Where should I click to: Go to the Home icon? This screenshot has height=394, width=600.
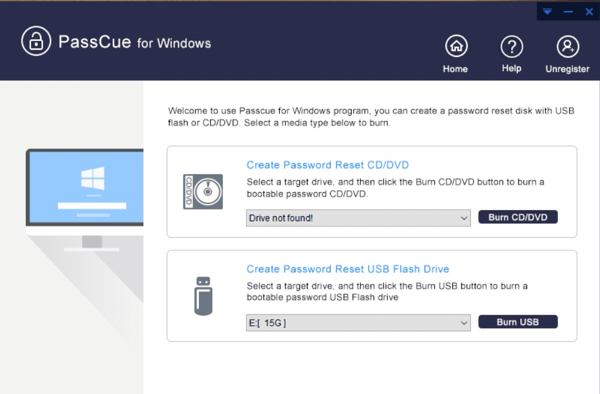point(456,46)
